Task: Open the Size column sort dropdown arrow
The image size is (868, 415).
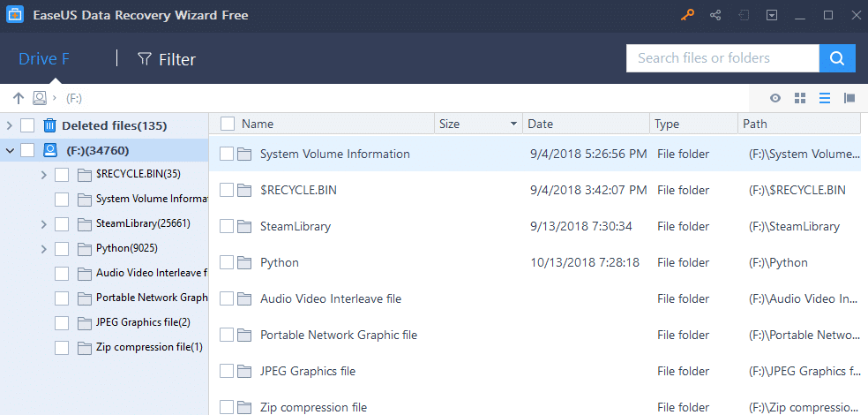Action: coord(513,124)
